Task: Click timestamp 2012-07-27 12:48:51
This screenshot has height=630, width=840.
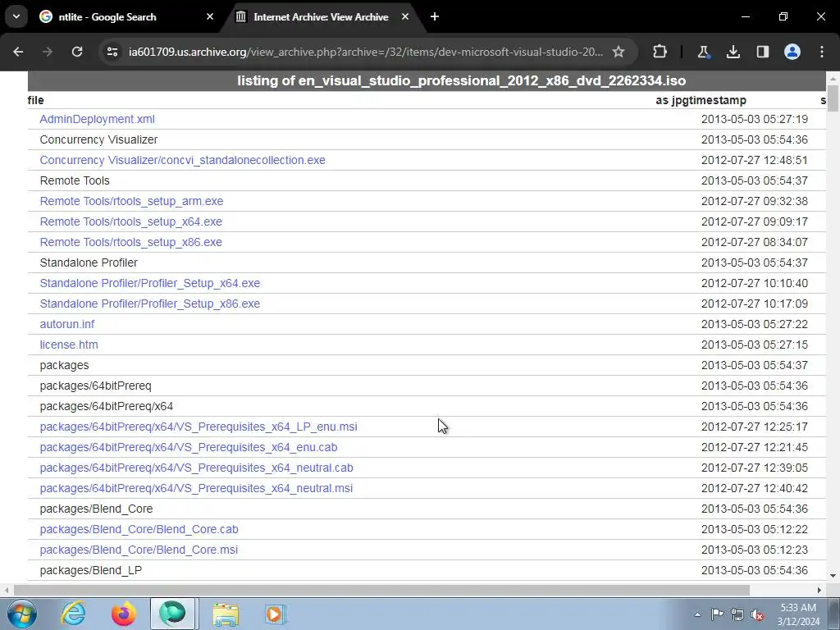Action: tap(755, 160)
